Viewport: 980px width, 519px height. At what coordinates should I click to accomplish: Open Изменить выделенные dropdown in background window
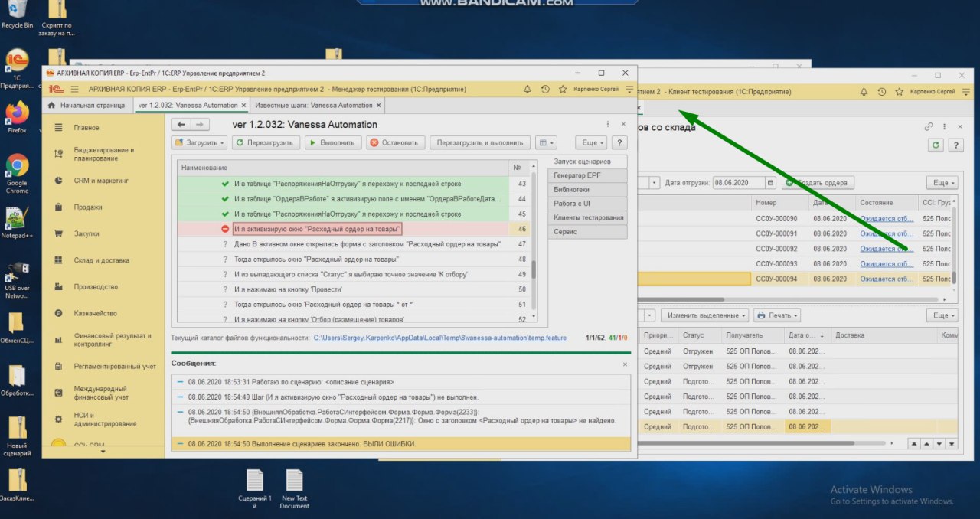705,315
